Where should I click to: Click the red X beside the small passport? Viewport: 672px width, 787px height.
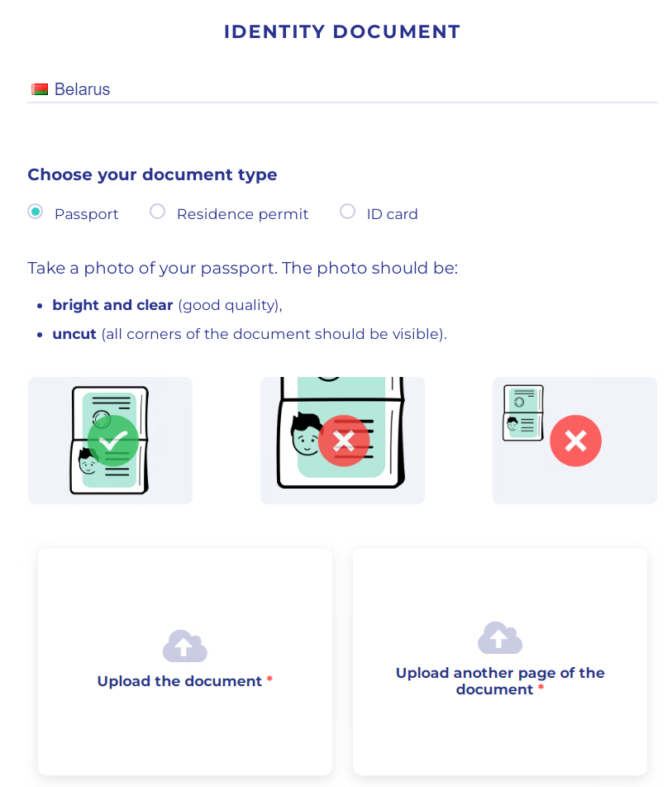coord(575,441)
